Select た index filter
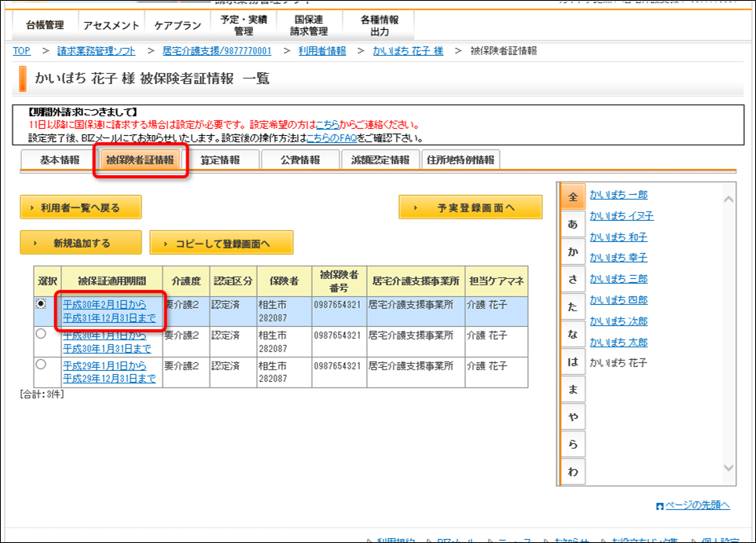The width and height of the screenshot is (756, 543). click(x=573, y=306)
